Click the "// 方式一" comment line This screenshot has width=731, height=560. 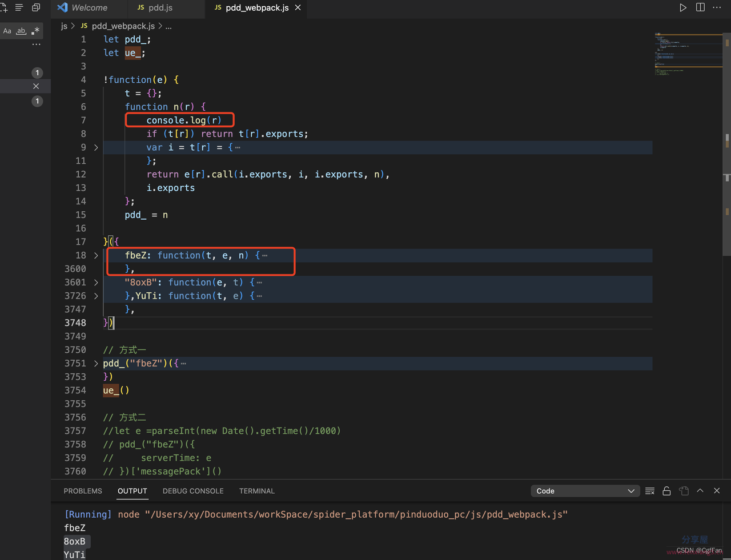click(124, 350)
